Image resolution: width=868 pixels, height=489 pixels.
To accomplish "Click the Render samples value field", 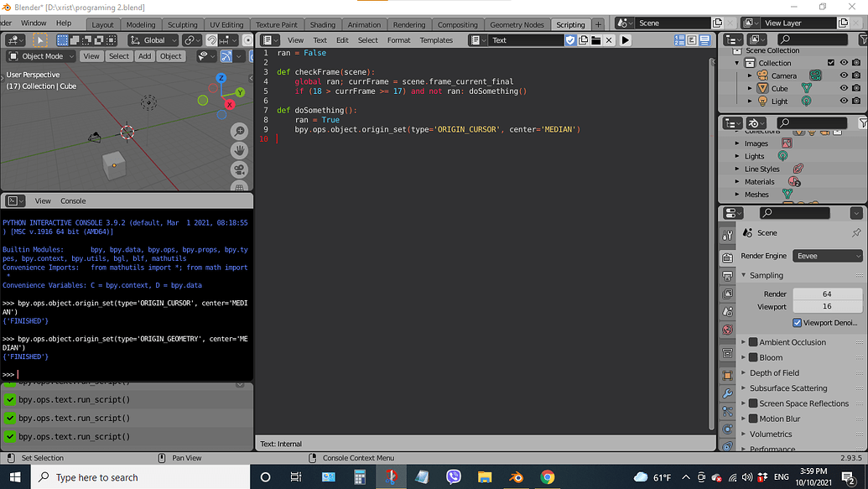I will click(x=827, y=294).
